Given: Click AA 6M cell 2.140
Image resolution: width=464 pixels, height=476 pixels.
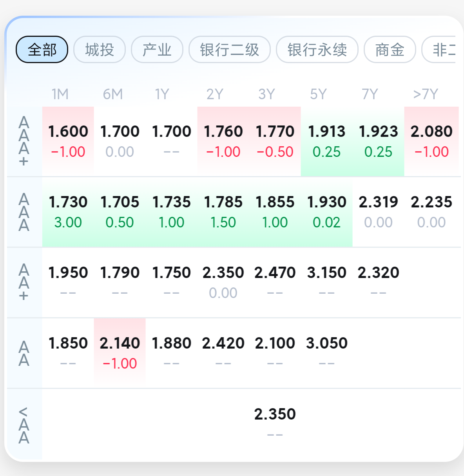Looking at the screenshot, I should coord(120,353).
